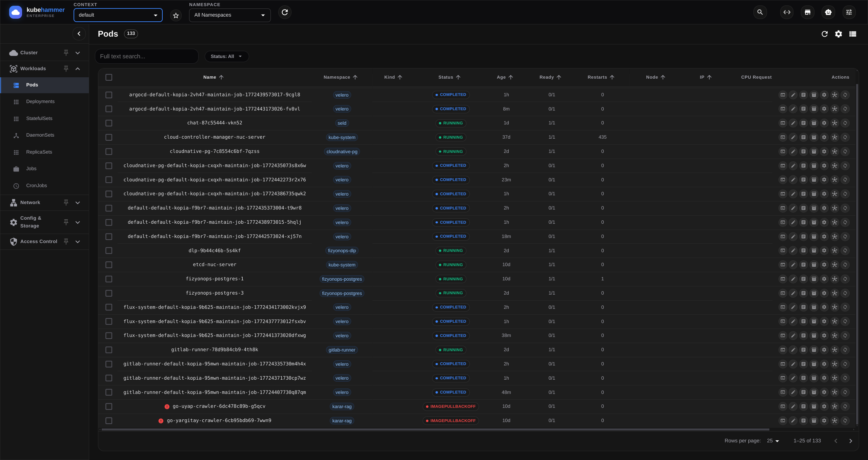
Task: Switch table density with the list view icon
Action: [853, 34]
